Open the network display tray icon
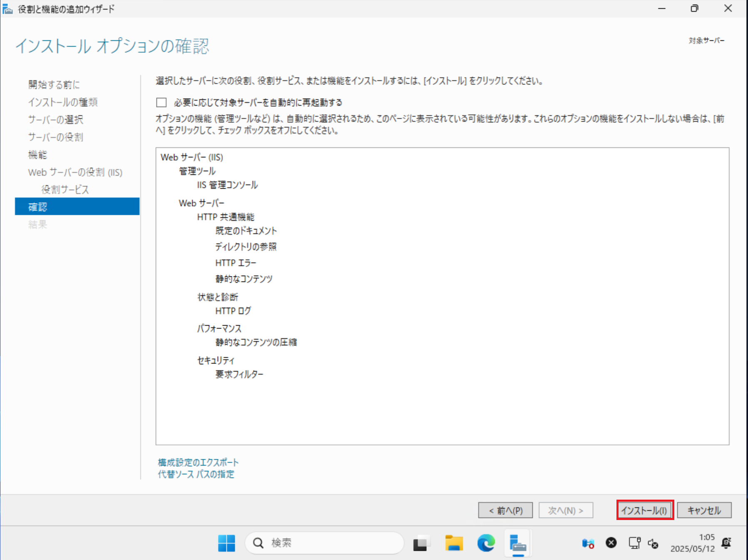748x560 pixels. point(634,543)
